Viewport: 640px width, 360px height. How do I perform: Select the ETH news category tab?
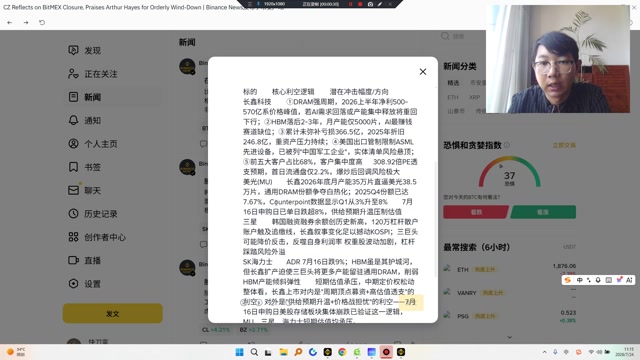(x=453, y=98)
